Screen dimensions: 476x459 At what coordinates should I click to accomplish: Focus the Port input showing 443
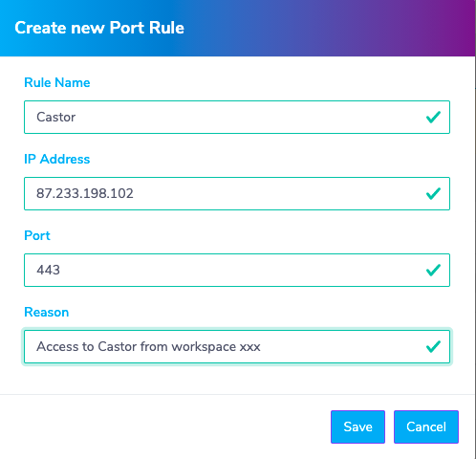pyautogui.click(x=237, y=270)
